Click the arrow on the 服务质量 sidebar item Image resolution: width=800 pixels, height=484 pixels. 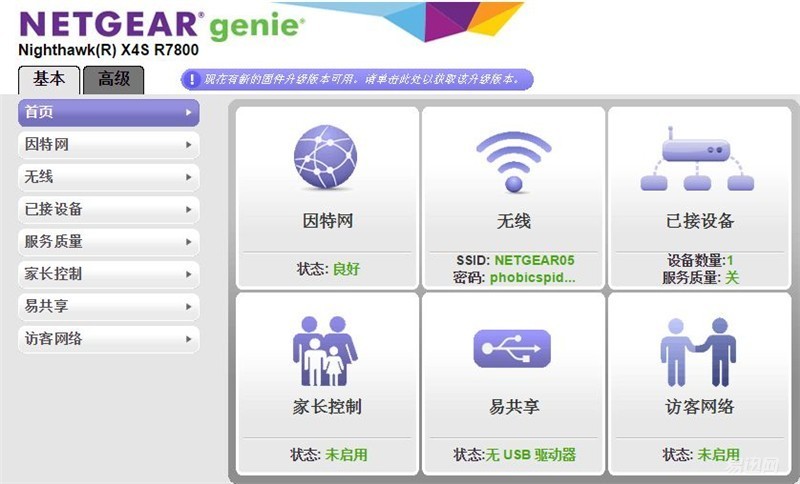(189, 242)
